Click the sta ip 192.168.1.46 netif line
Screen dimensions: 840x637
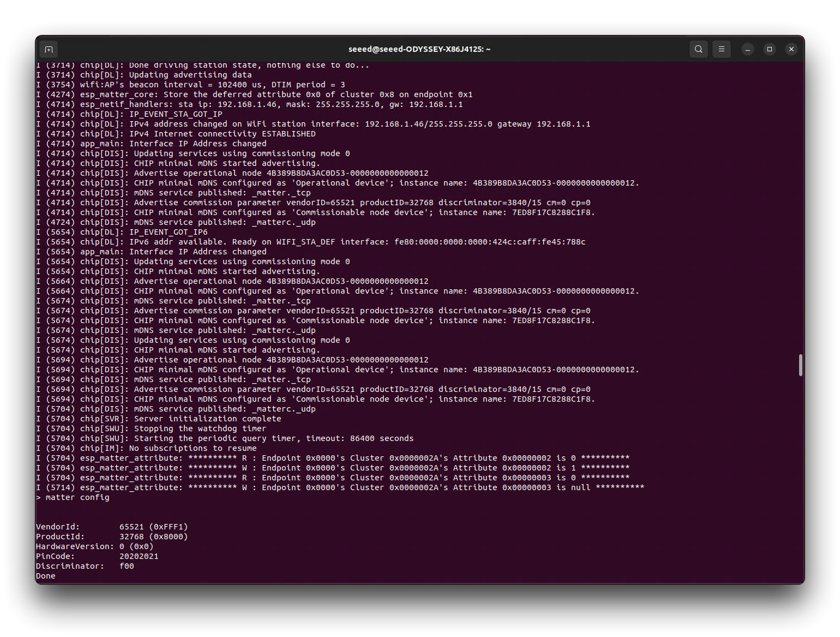(x=249, y=104)
